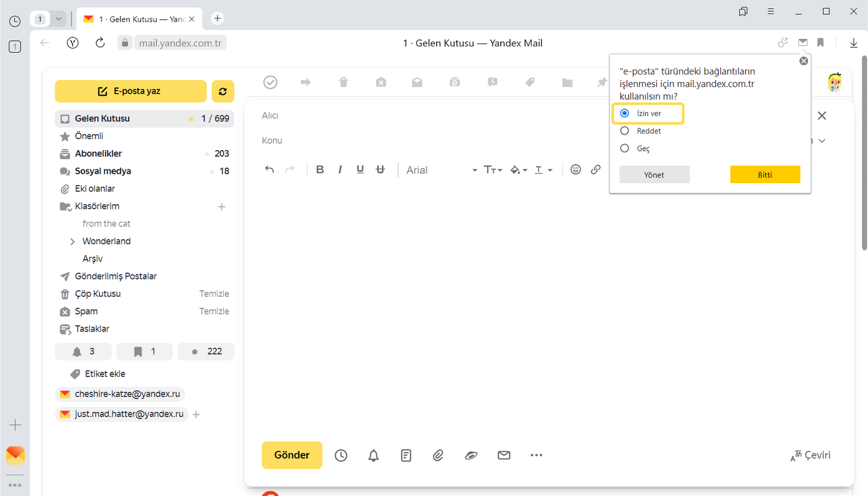868x496 pixels.
Task: Click the templates note icon
Action: (x=406, y=456)
